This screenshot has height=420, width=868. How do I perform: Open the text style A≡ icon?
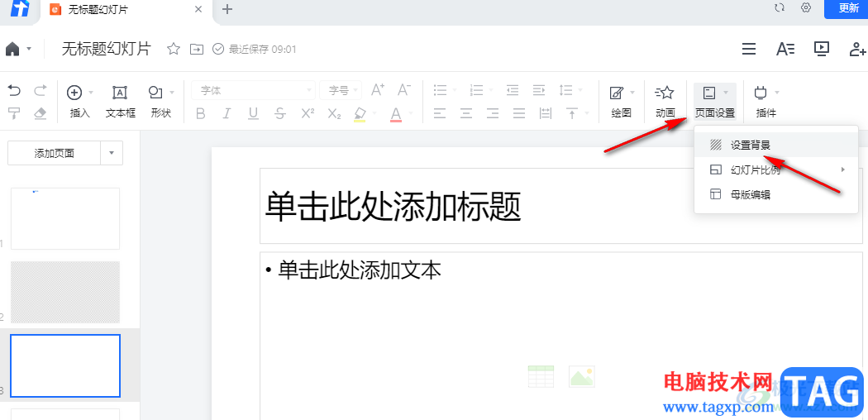click(x=785, y=50)
